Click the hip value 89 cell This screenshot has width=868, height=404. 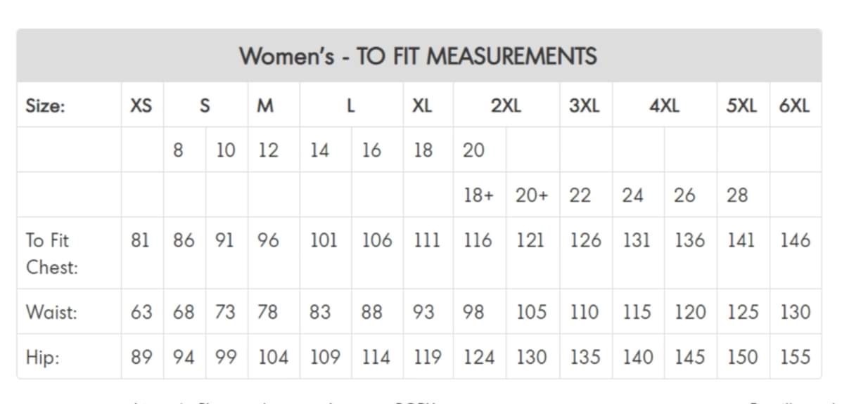click(141, 357)
